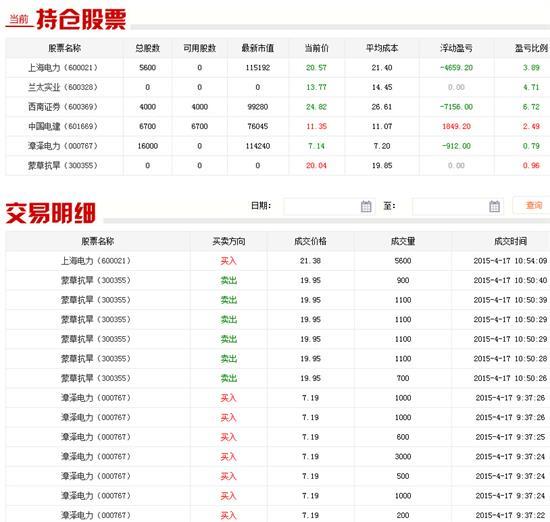Screen dimensions: 550x522
Task: Click the 最新市值 column header
Action: coord(258,48)
